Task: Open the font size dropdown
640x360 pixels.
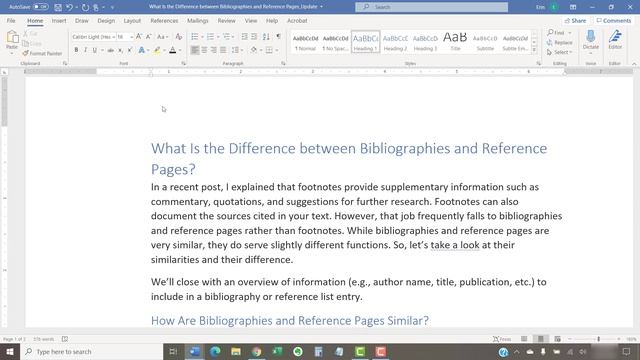Action: pyautogui.click(x=131, y=37)
